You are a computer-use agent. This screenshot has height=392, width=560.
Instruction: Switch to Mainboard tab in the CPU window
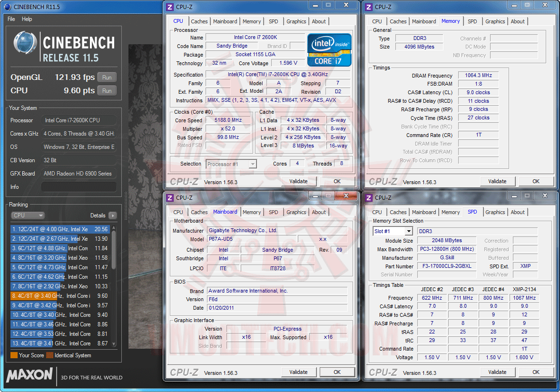coord(225,21)
